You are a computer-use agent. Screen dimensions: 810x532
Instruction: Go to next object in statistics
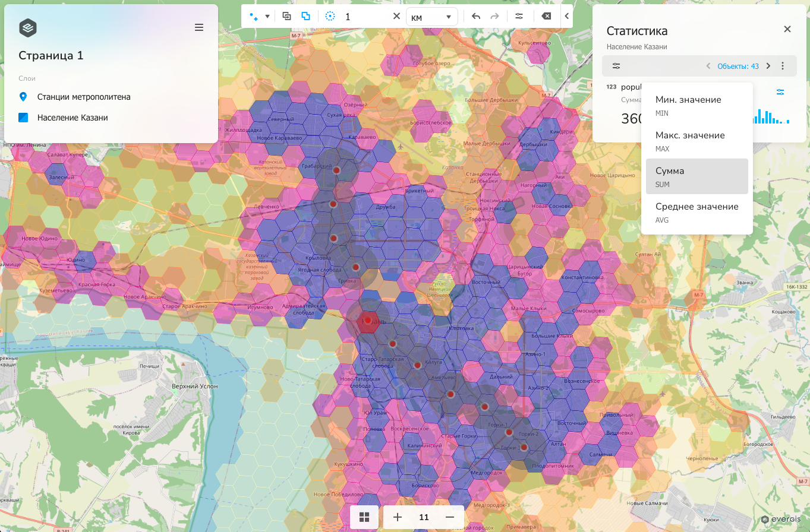(768, 66)
